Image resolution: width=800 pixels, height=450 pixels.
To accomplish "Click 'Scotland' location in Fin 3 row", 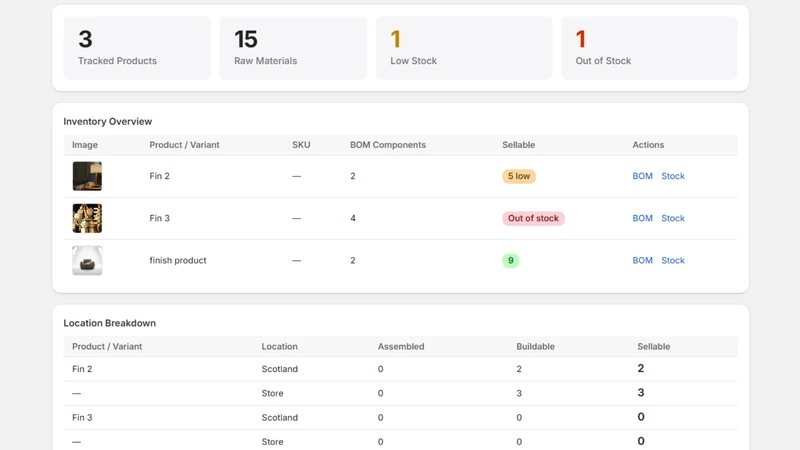I will pos(280,417).
